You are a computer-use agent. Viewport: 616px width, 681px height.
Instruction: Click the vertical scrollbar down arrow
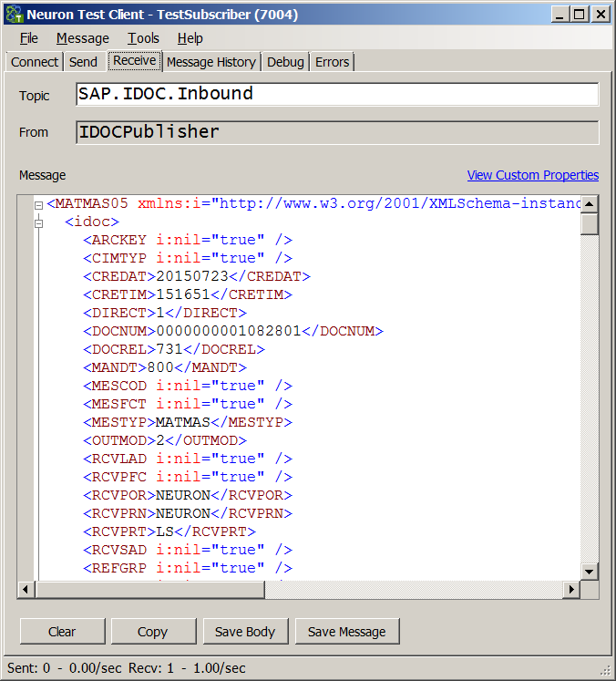pyautogui.click(x=589, y=571)
